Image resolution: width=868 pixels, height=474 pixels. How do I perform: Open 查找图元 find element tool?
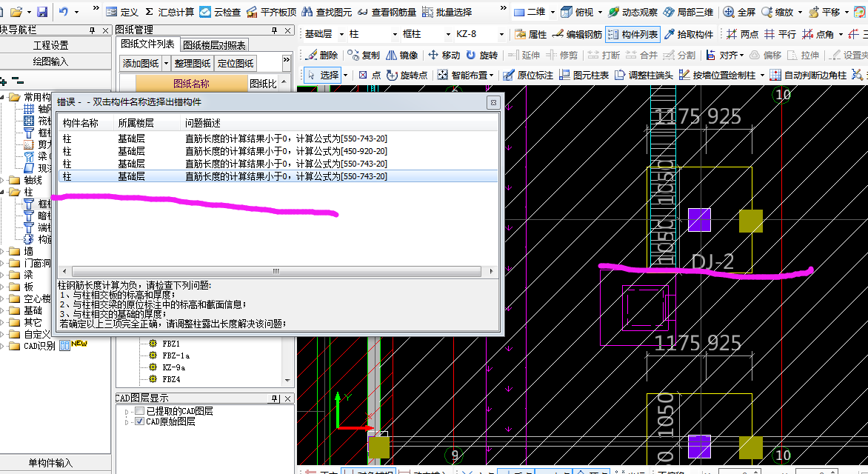coord(327,12)
